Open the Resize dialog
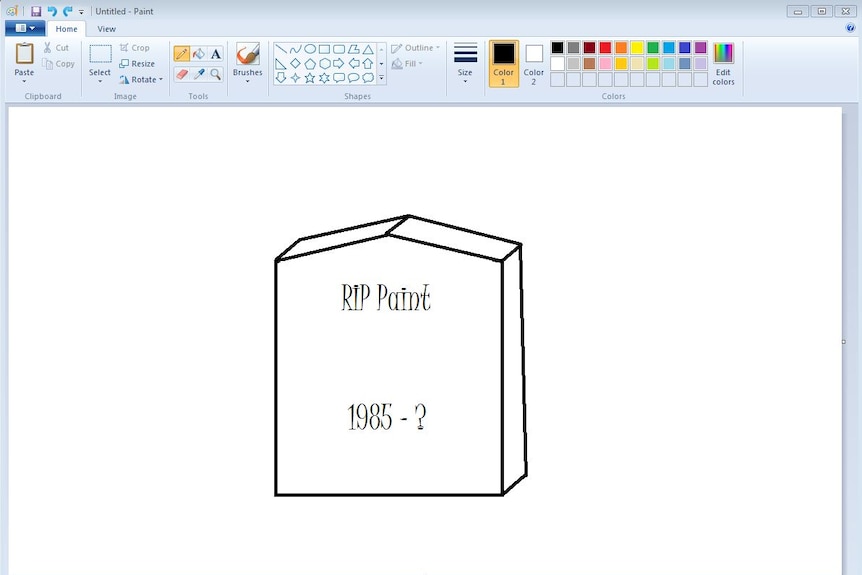 [137, 64]
